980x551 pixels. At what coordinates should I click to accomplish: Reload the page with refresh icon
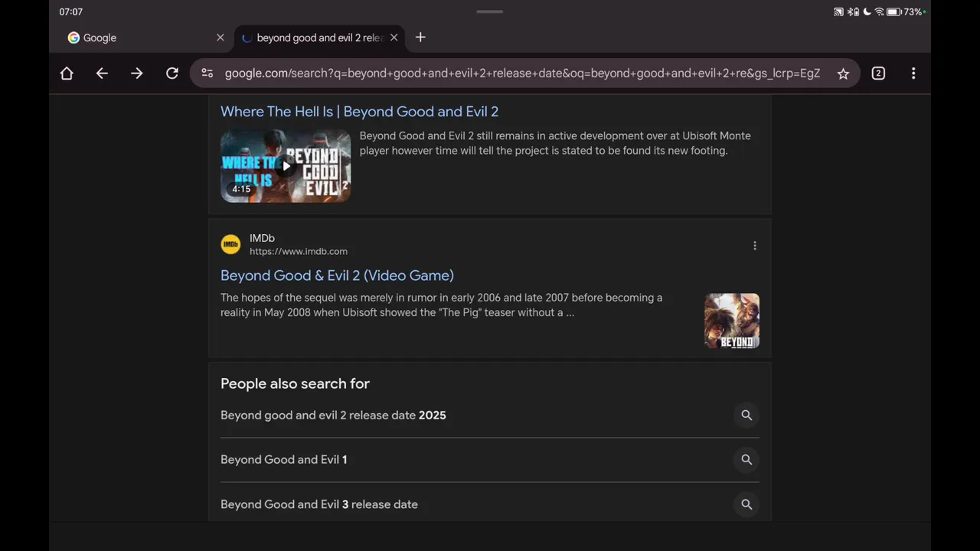tap(172, 73)
